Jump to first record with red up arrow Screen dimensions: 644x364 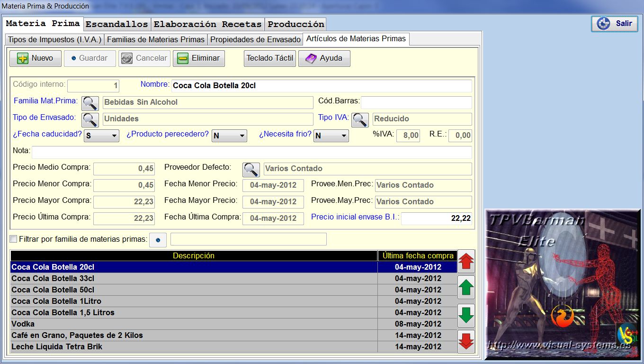466,261
